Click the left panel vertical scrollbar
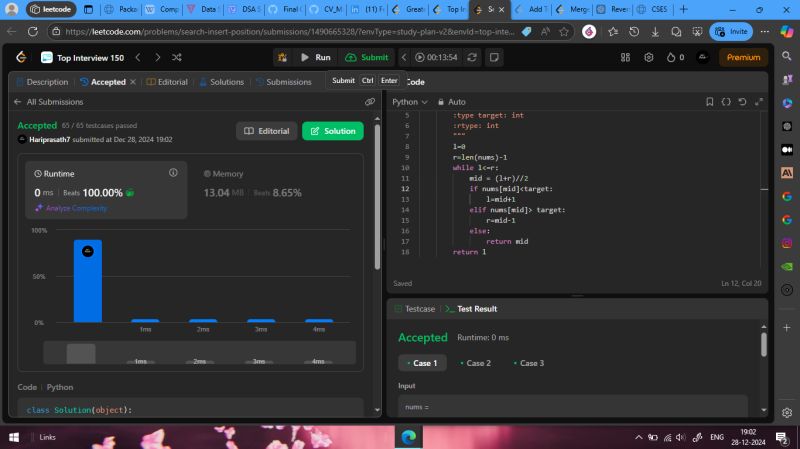The height and width of the screenshot is (449, 800). coord(377,196)
